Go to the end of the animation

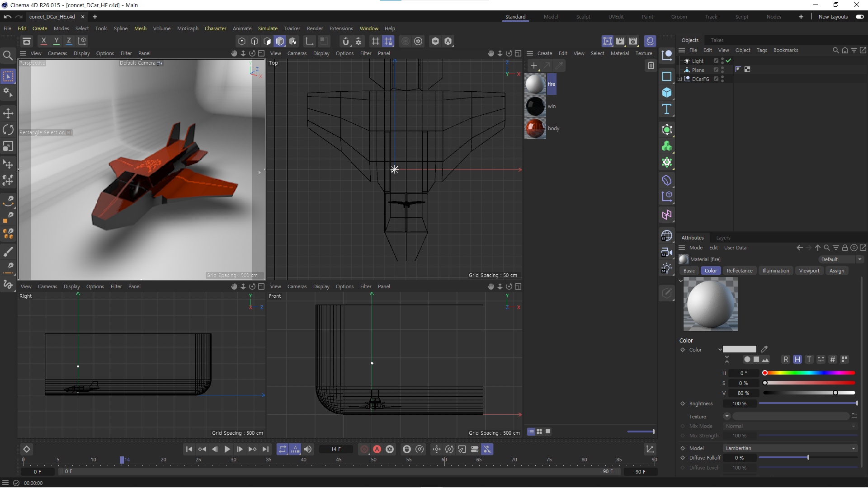(x=265, y=449)
